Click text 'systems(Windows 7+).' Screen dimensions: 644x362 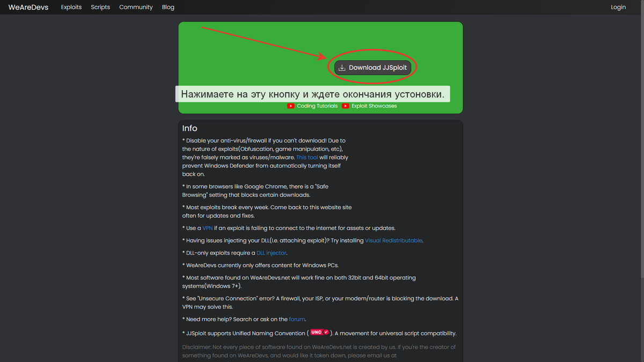coord(211,286)
